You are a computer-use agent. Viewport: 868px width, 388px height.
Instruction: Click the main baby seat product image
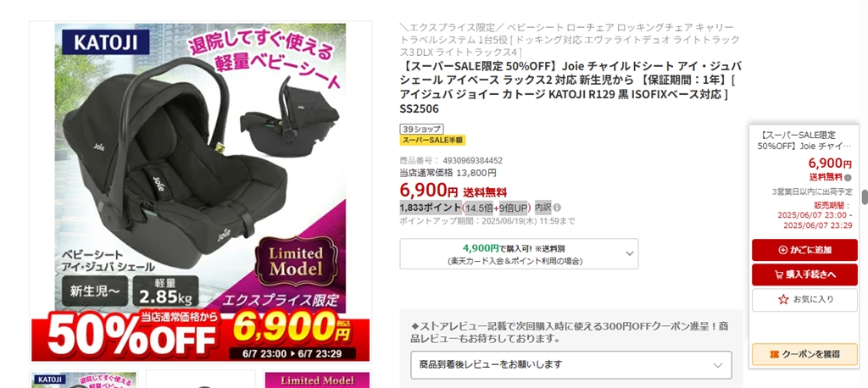pyautogui.click(x=200, y=192)
